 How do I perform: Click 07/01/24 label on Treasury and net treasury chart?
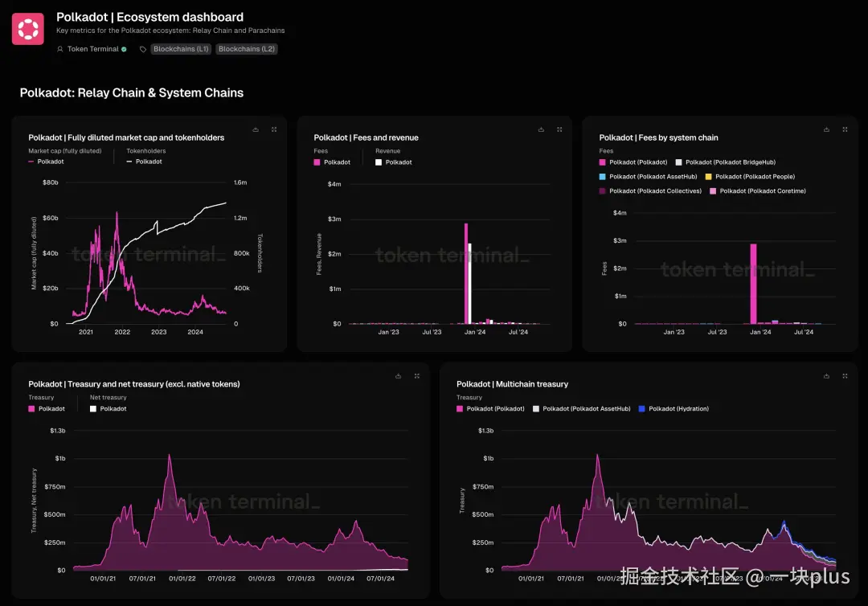pos(380,579)
